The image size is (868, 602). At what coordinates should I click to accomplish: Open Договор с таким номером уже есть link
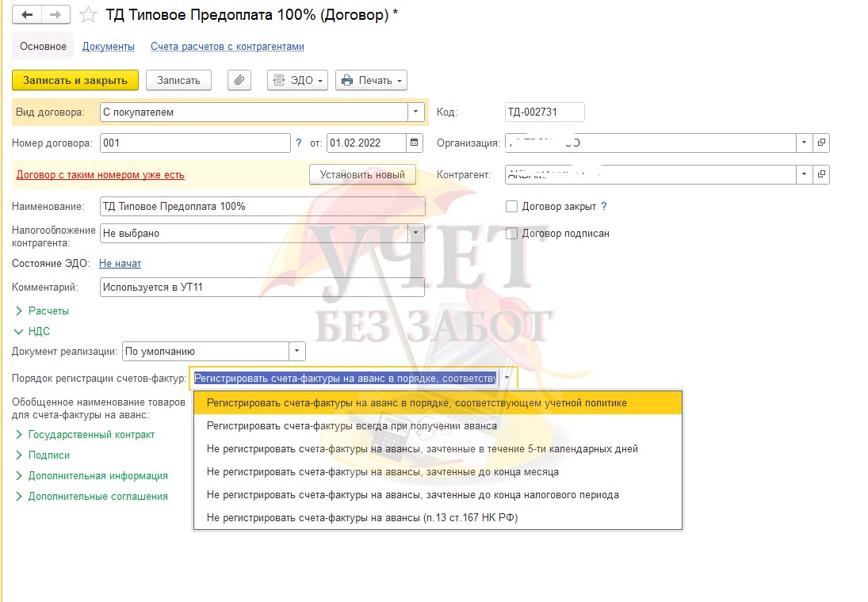[x=100, y=175]
